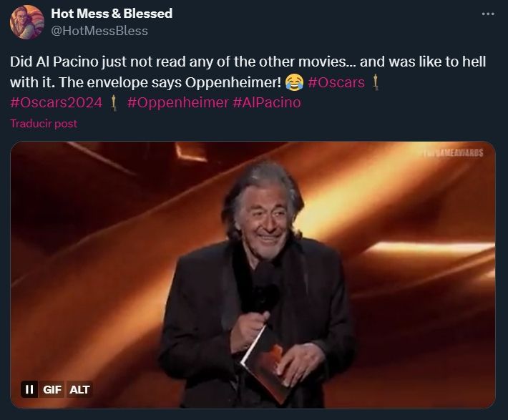
Task: Click the tweet text about the envelope
Action: pyautogui.click(x=248, y=72)
